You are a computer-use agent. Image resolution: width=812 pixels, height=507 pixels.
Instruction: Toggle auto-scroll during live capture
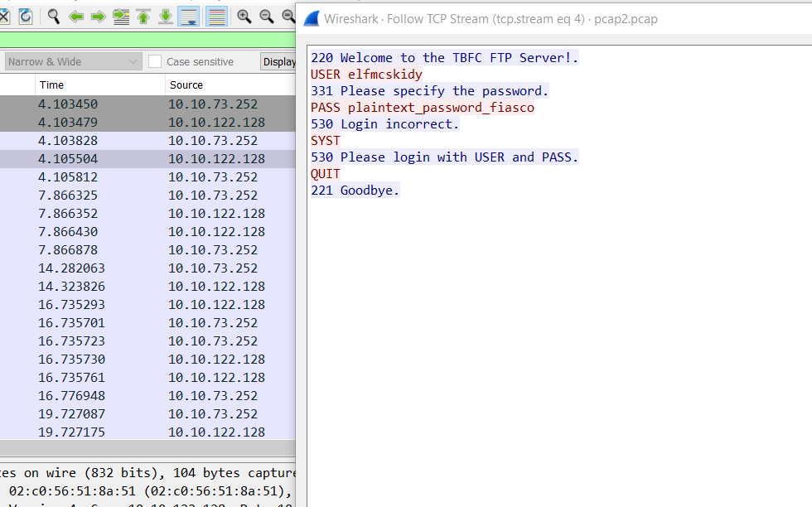(189, 16)
